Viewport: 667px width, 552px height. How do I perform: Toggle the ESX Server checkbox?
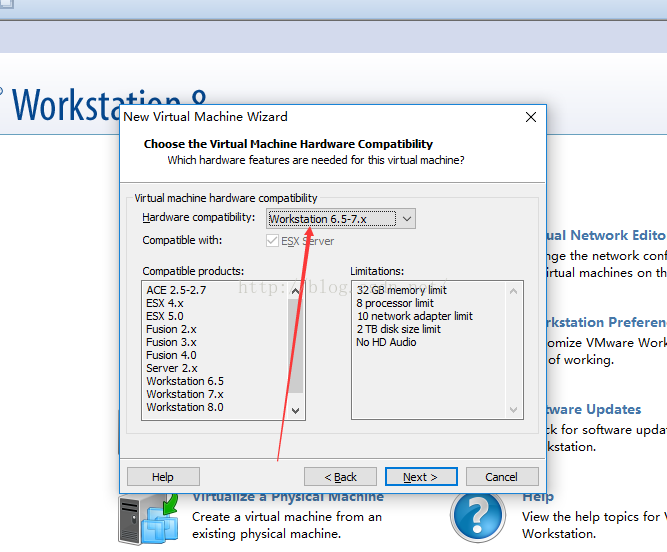pos(272,241)
